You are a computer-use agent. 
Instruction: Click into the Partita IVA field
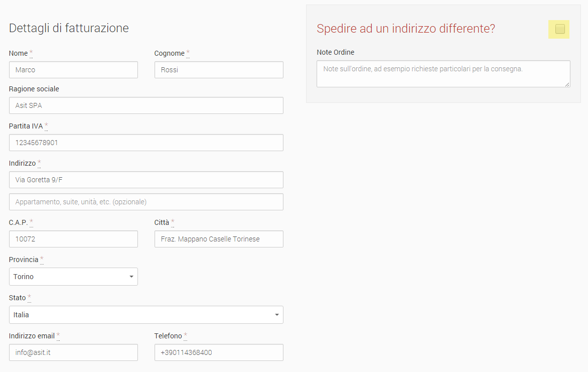pyautogui.click(x=146, y=143)
